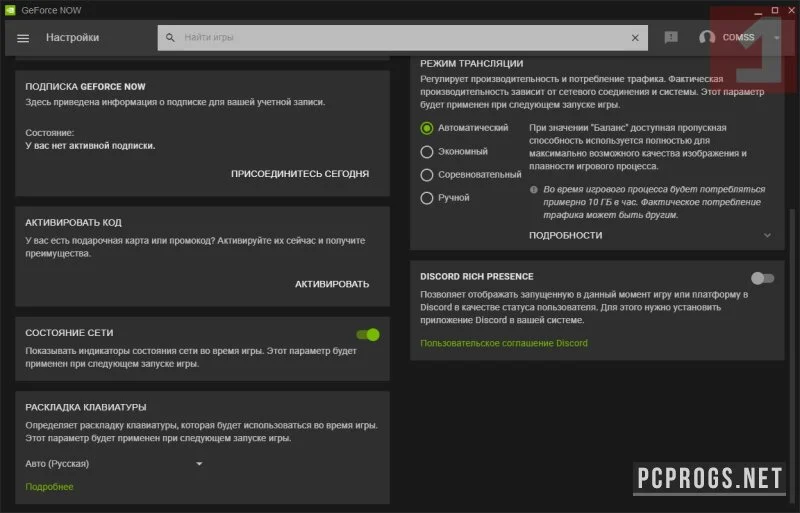Image resolution: width=800 pixels, height=513 pixels.
Task: Click the 'ПОДРОБНОСТИ' label
Action: (x=565, y=235)
